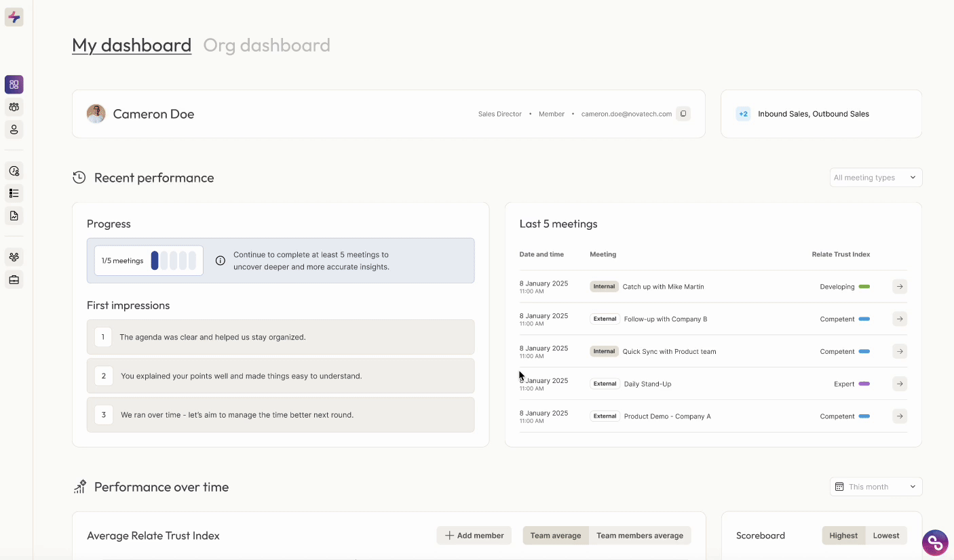Click the briefcase icon in sidebar
The image size is (954, 560).
pos(14,279)
